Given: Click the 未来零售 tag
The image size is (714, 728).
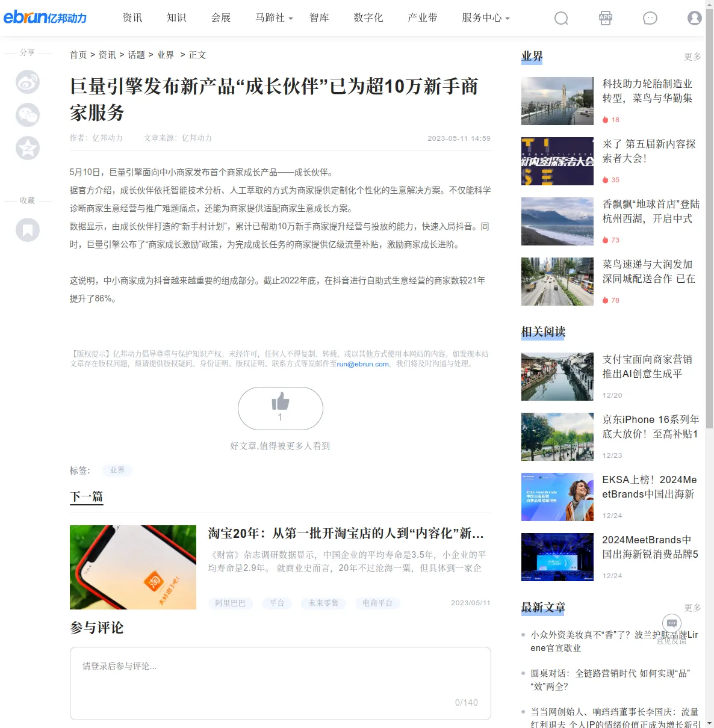Looking at the screenshot, I should pyautogui.click(x=324, y=603).
